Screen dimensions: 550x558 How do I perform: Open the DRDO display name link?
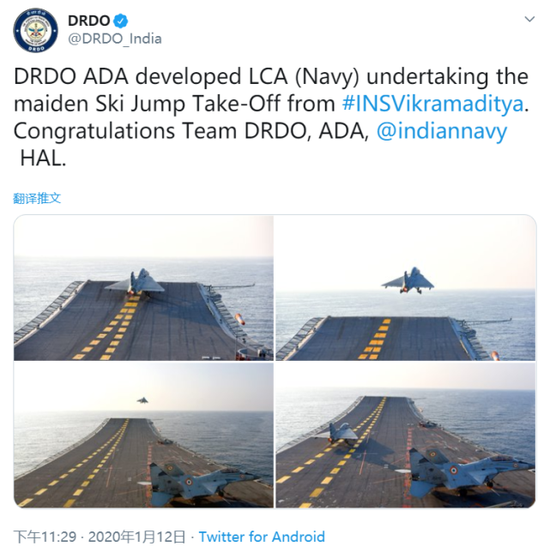click(89, 21)
